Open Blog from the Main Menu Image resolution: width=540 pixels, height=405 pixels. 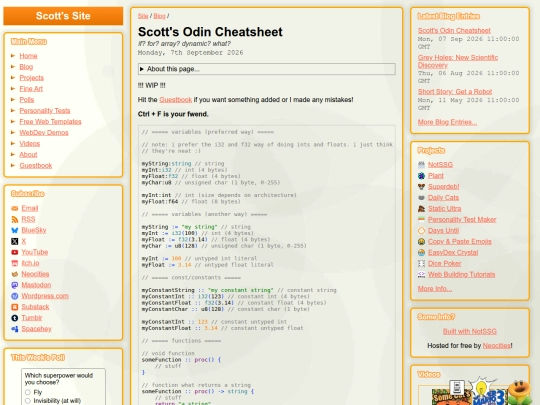26,67
